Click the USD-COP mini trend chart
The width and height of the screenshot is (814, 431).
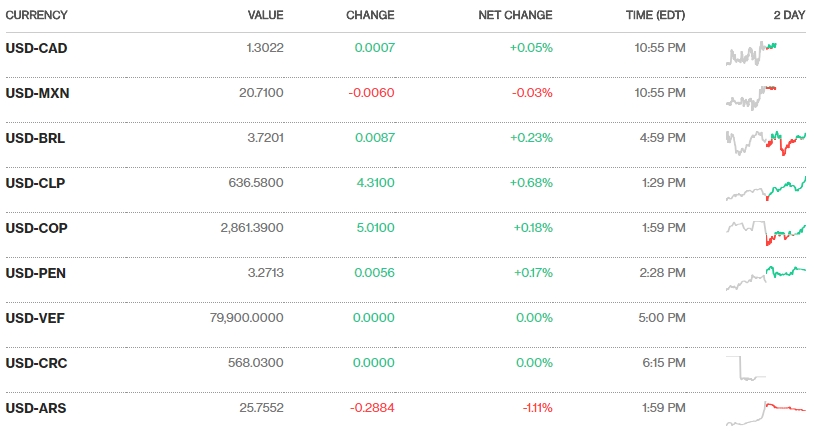(766, 233)
